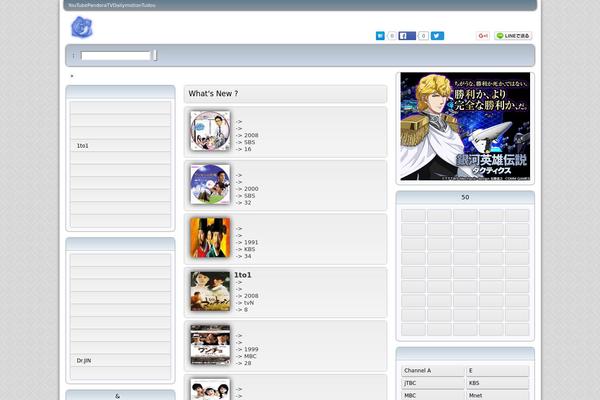Click the '-> tvN' channel text

pos(245,303)
